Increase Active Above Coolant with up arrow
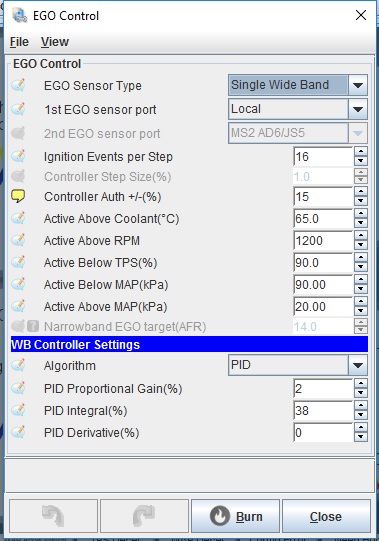The image size is (379, 541). click(361, 214)
